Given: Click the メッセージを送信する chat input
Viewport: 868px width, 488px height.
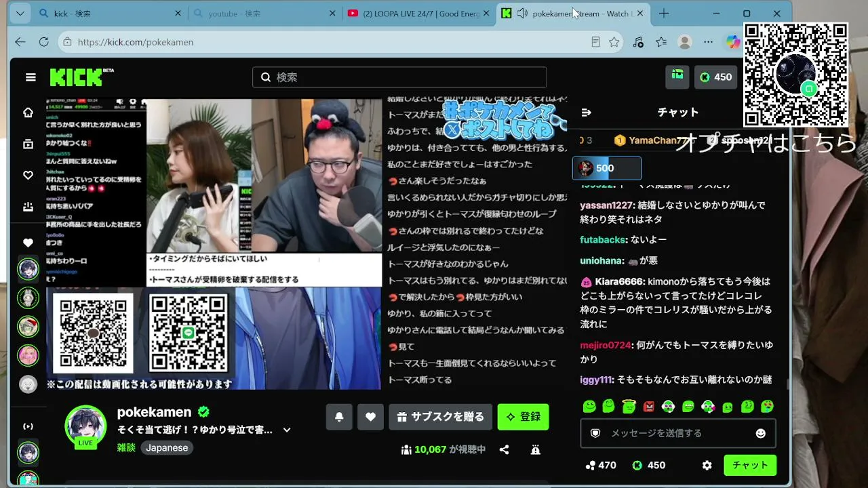Looking at the screenshot, I should (x=678, y=433).
